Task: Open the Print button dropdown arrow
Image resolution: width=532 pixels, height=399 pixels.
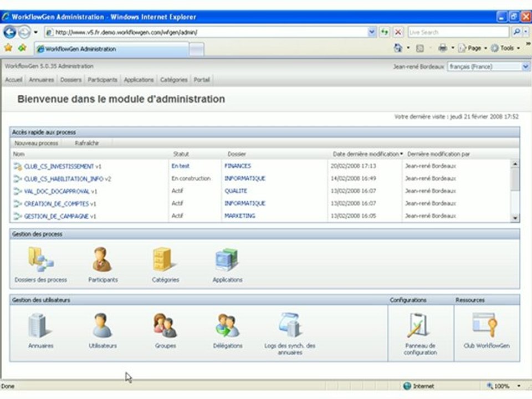Action: tap(452, 48)
